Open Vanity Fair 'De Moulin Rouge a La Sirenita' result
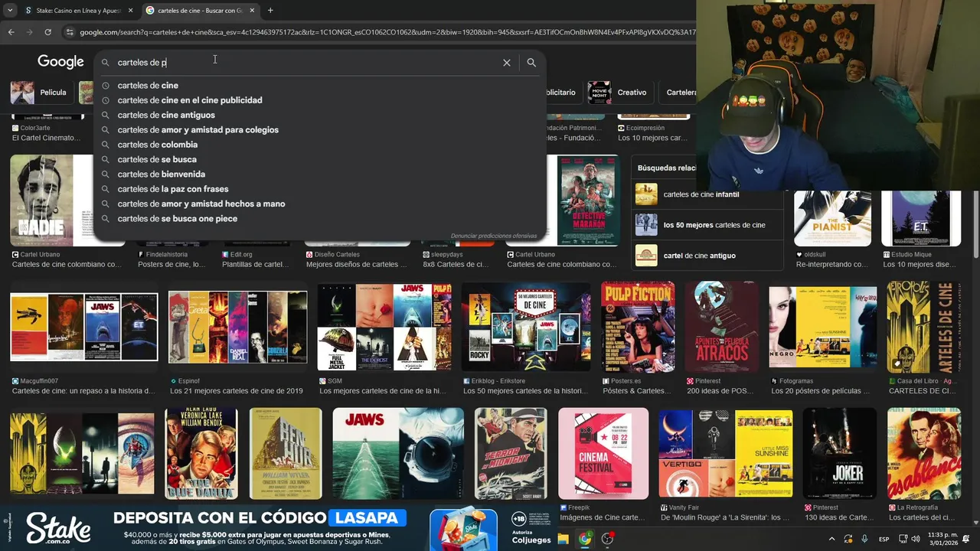Viewport: 980px width, 551px height. click(725, 518)
